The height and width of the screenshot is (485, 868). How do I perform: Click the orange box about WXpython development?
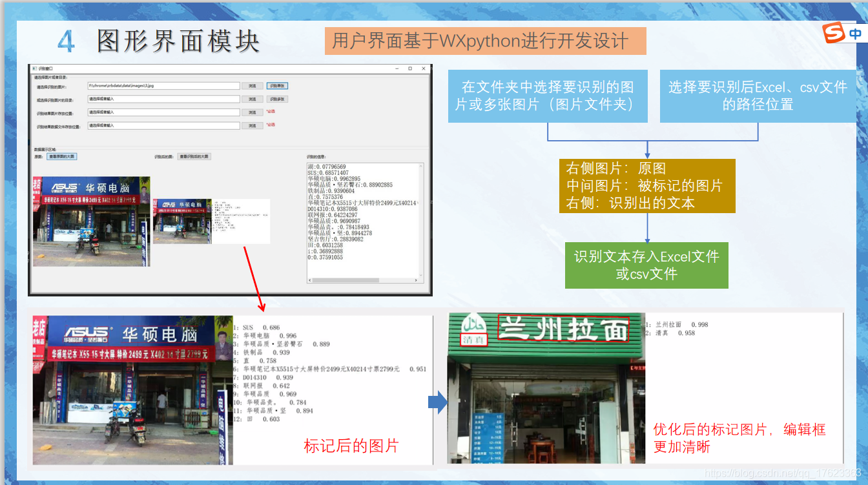(485, 41)
